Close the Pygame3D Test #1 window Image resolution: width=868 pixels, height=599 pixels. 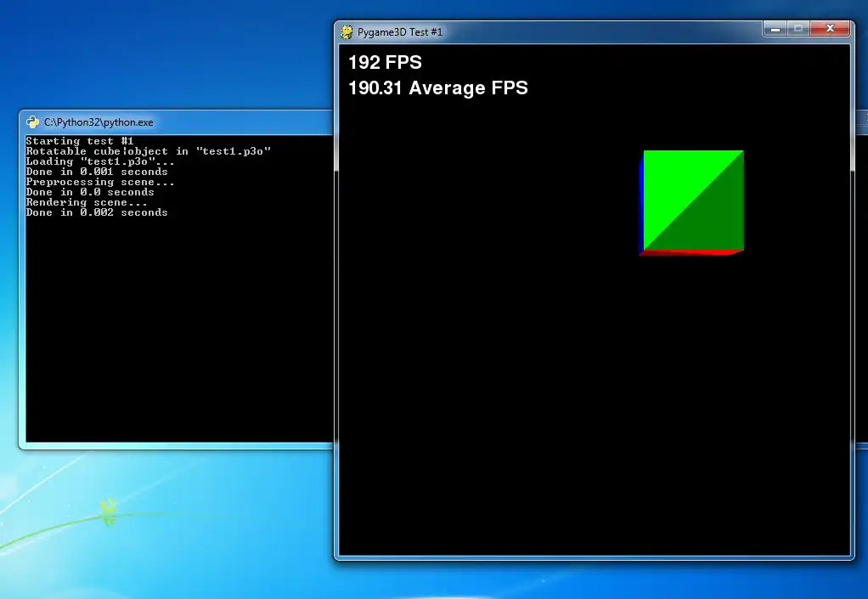tap(830, 29)
